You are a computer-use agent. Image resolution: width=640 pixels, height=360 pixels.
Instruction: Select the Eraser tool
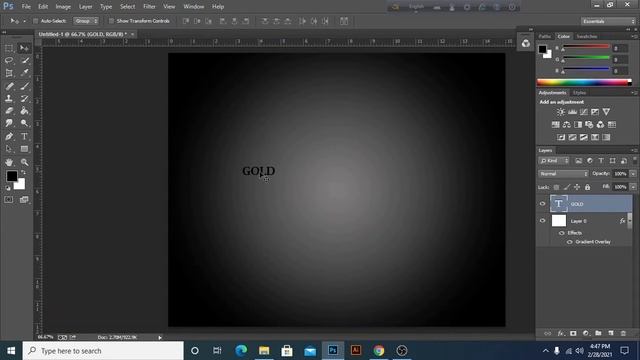tap(9, 111)
